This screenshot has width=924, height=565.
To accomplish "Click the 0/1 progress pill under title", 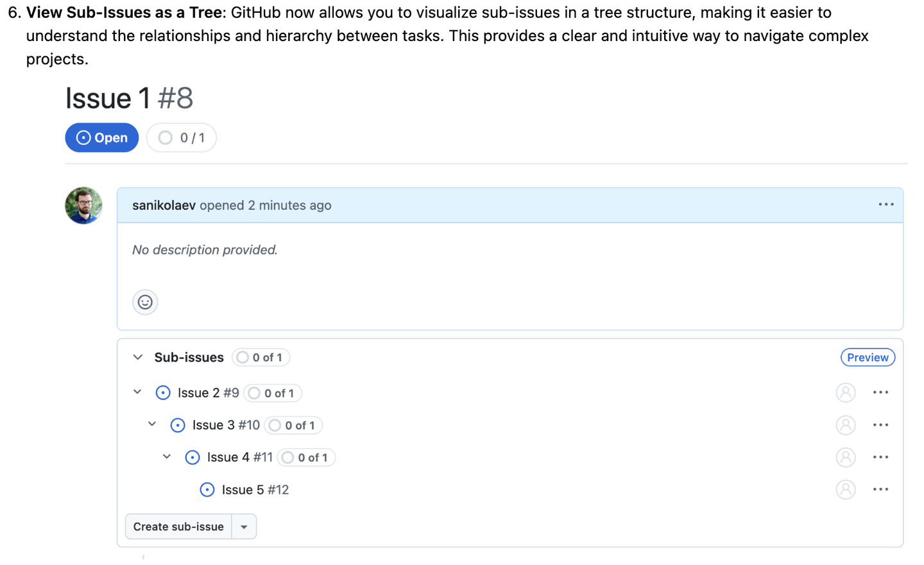I will (x=182, y=138).
